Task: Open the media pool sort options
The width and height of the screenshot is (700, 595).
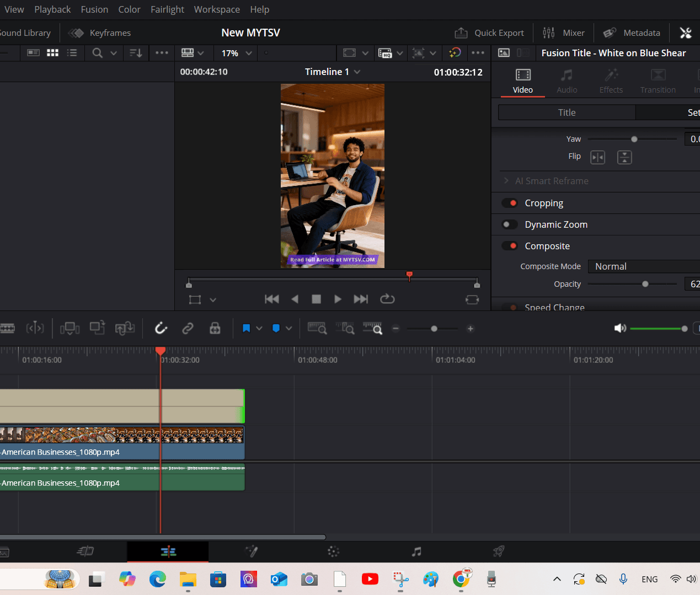Action: click(x=136, y=53)
